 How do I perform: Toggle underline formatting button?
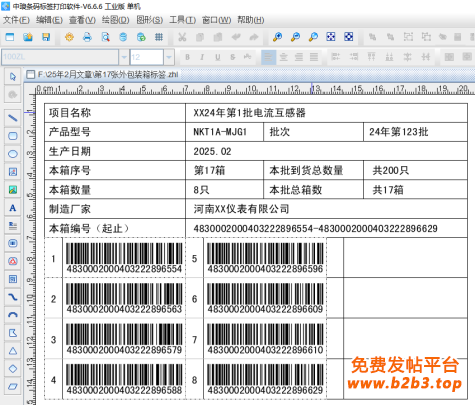click(x=217, y=57)
